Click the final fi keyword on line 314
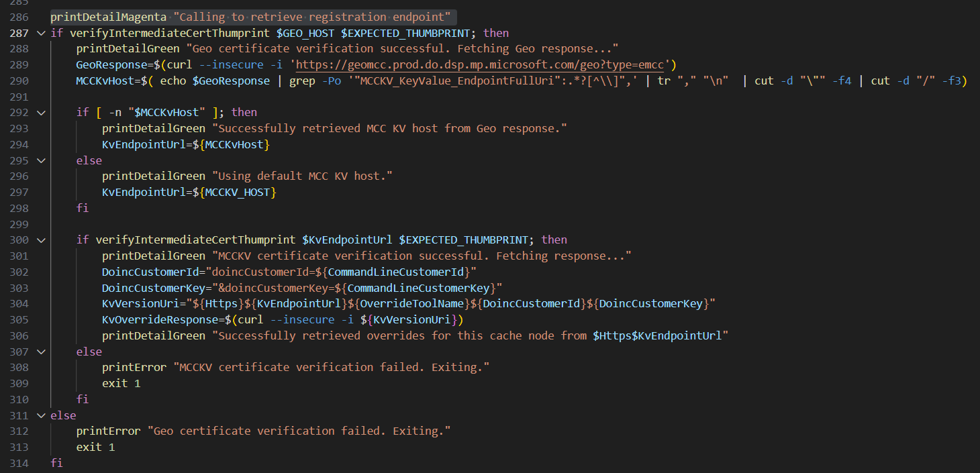 (56, 463)
